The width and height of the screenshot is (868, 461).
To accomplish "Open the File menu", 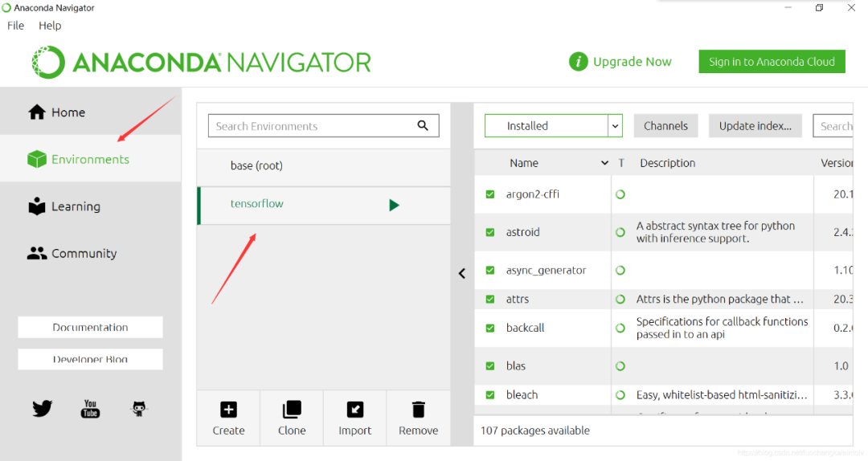I will coord(15,26).
